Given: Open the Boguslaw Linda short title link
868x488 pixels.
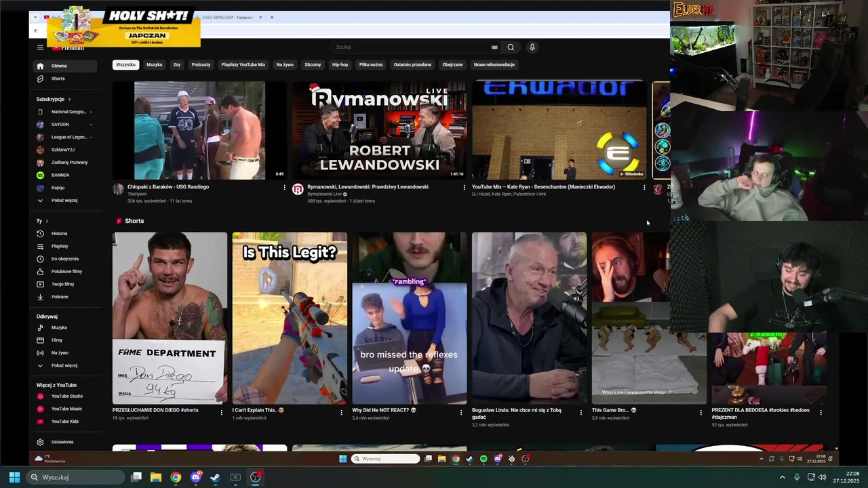Looking at the screenshot, I should pos(517,413).
